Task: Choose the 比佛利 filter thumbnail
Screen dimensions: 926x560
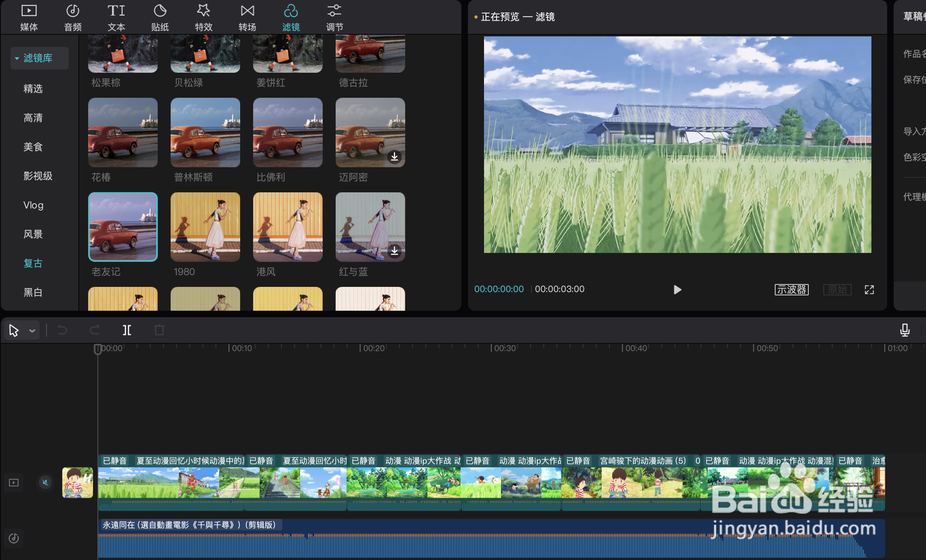Action: 288,133
